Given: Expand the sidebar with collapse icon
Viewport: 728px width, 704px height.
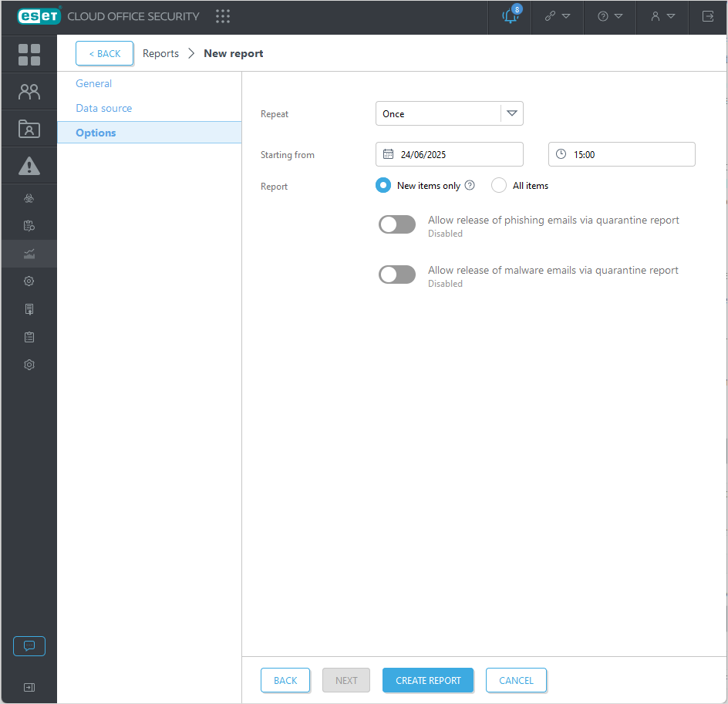Looking at the screenshot, I should [x=29, y=687].
